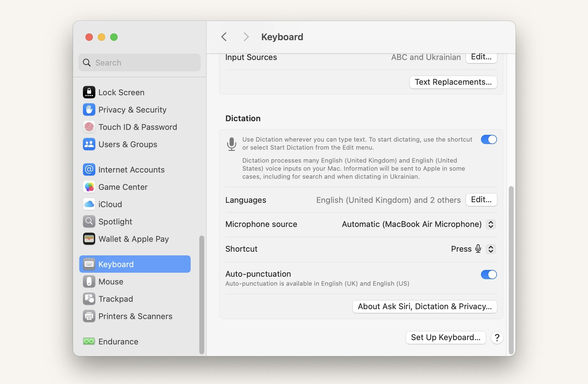
Task: Click the Game Center icon
Action: point(89,187)
